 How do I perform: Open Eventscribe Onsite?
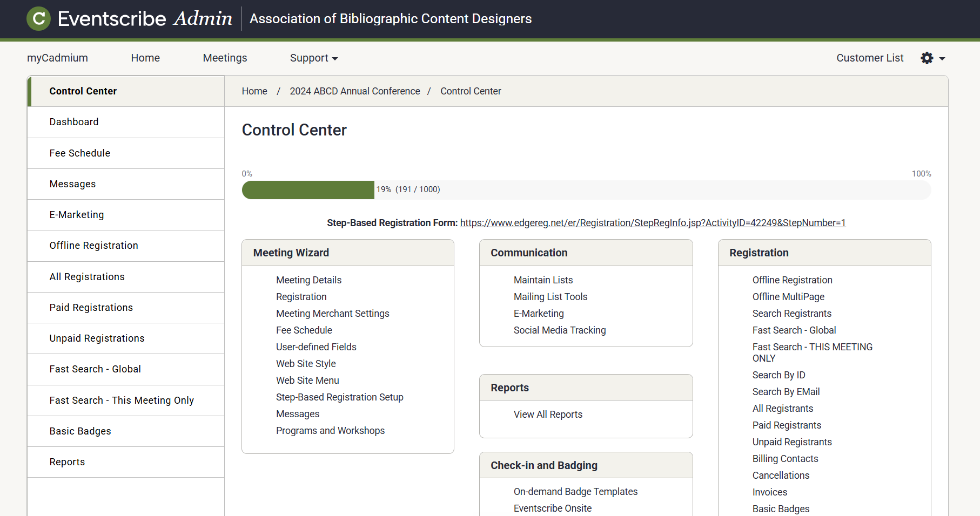click(553, 508)
